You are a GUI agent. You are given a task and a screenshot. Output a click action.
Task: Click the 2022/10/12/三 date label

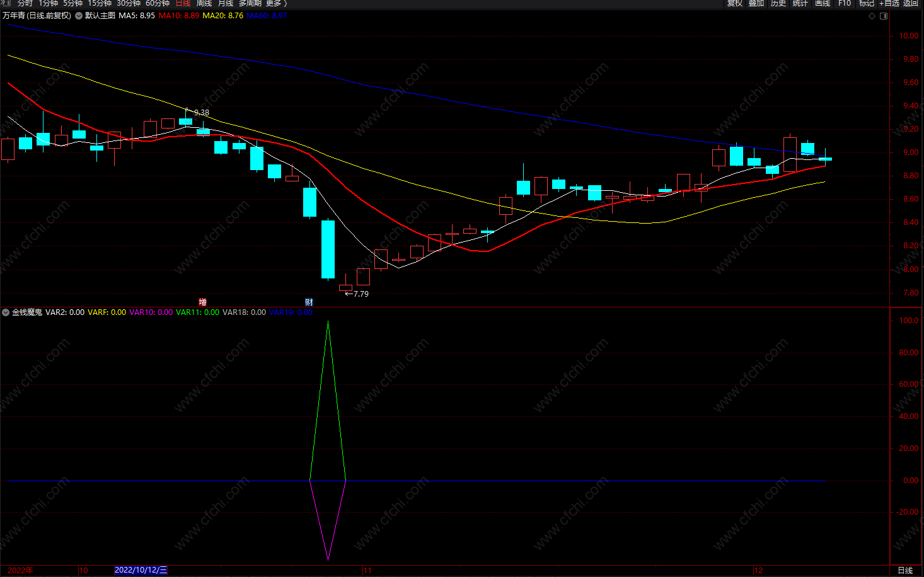(x=141, y=570)
